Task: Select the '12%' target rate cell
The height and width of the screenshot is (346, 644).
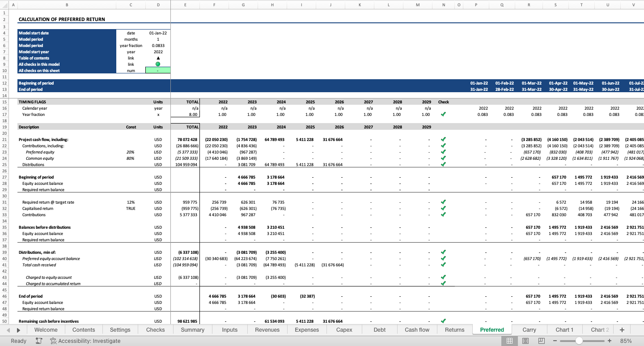Action: click(131, 202)
